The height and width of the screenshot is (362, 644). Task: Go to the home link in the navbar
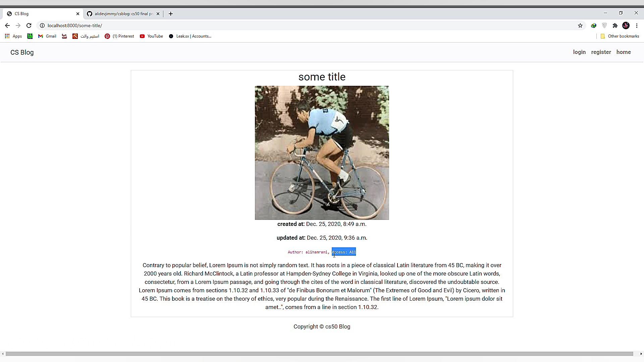point(624,52)
